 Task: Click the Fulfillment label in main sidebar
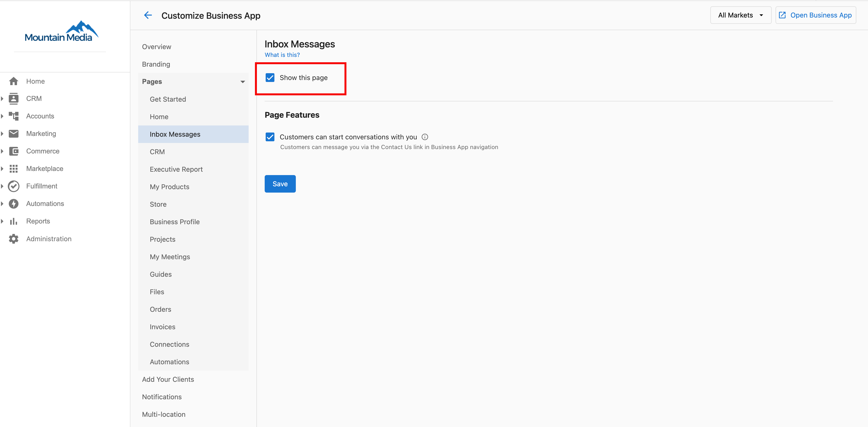(42, 186)
